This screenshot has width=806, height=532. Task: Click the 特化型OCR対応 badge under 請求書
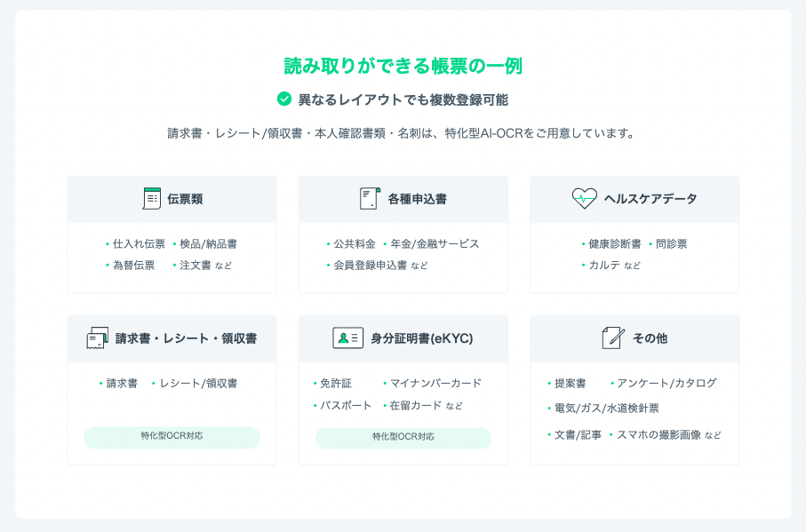pyautogui.click(x=172, y=437)
